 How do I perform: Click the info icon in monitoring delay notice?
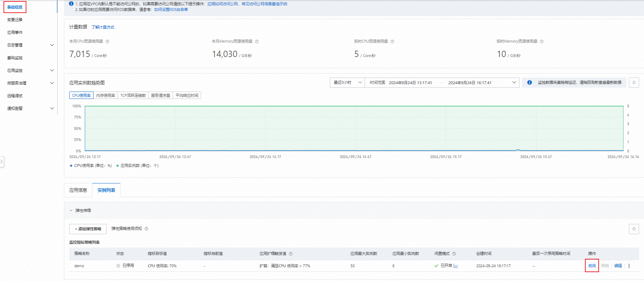tap(529, 82)
